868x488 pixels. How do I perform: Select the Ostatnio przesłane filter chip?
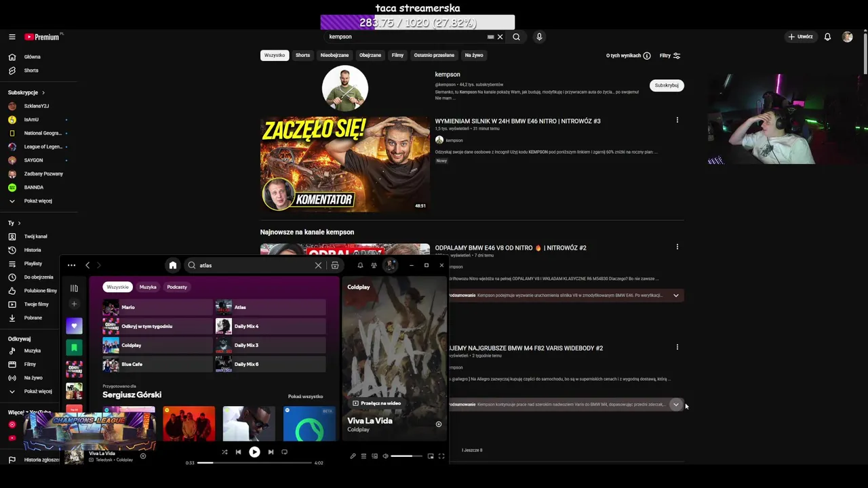(x=434, y=56)
